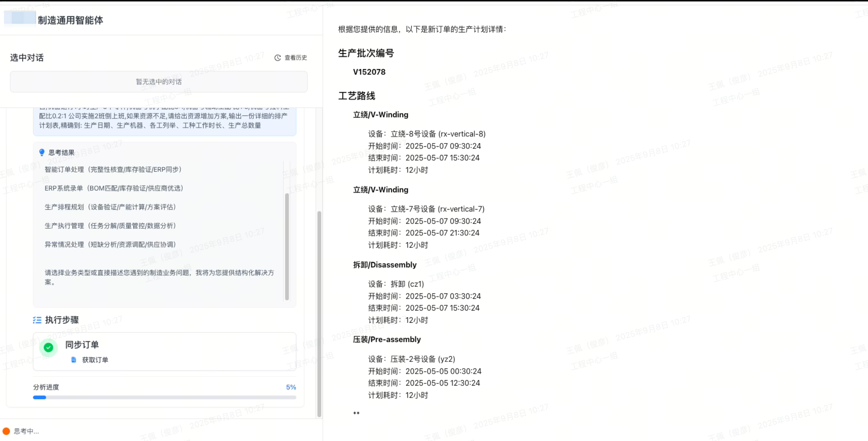This screenshot has width=868, height=441.
Task: Click the orange 思考中 status dot
Action: click(6, 431)
